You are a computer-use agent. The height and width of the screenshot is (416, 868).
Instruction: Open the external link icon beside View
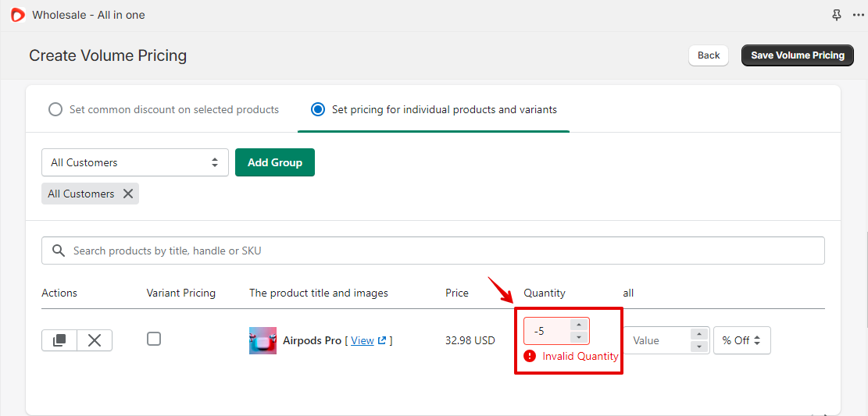click(381, 340)
